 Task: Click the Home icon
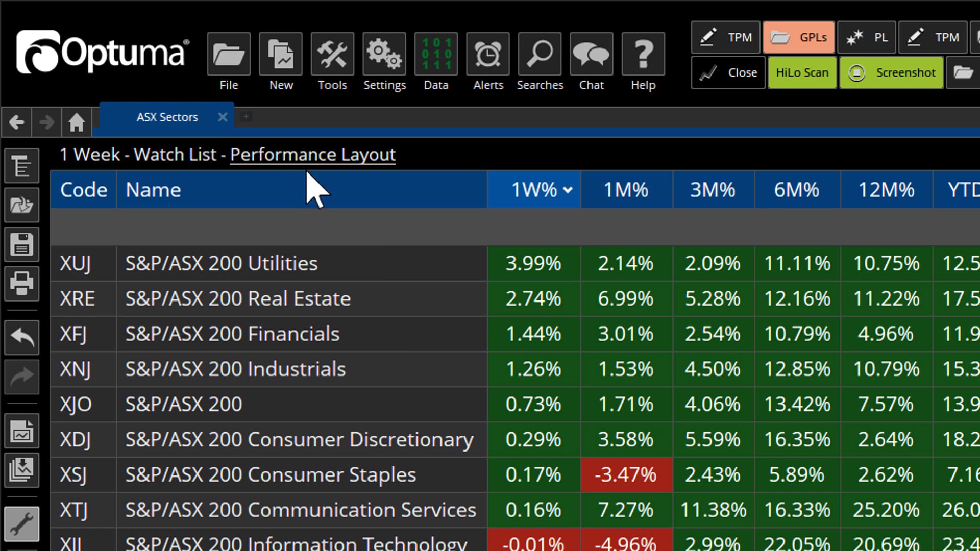click(77, 122)
